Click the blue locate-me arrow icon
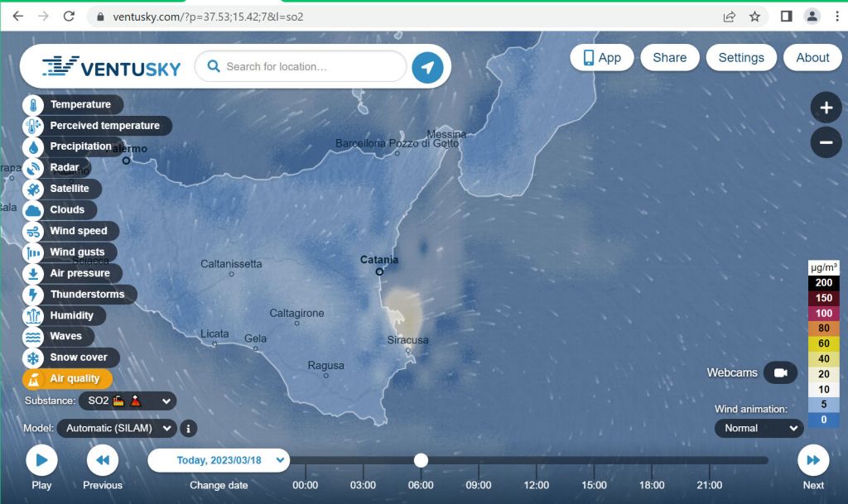 pyautogui.click(x=427, y=67)
